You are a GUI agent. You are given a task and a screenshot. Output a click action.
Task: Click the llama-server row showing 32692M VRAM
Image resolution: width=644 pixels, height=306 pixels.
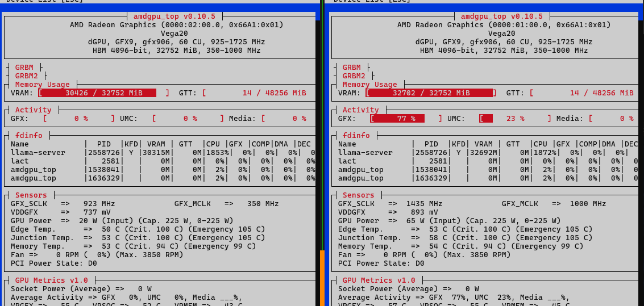click(x=488, y=153)
